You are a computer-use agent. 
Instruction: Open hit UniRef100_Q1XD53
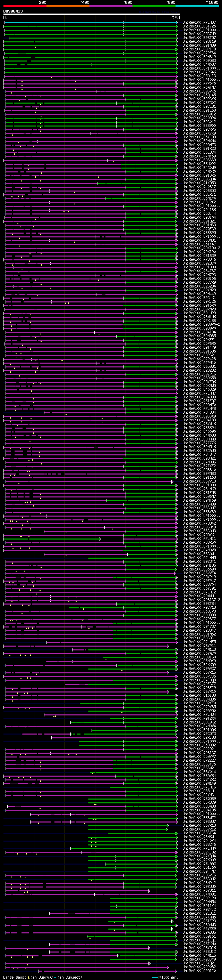click(x=199, y=183)
